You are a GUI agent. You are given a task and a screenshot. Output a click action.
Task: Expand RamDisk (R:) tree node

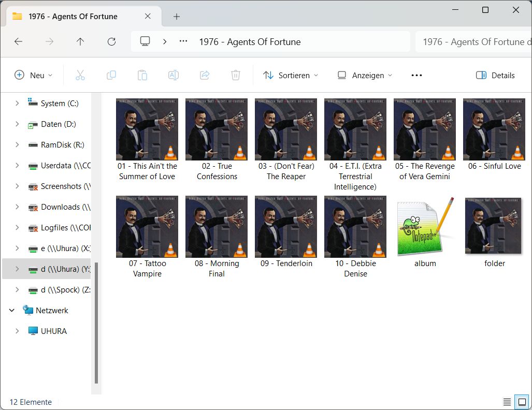pyautogui.click(x=17, y=145)
